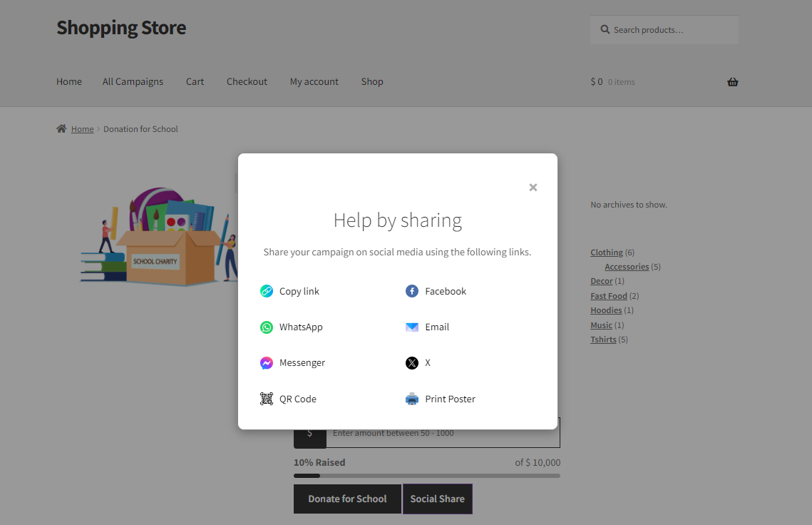Image resolution: width=812 pixels, height=525 pixels.
Task: Click the 'of $ 10,000' goal text
Action: click(538, 462)
